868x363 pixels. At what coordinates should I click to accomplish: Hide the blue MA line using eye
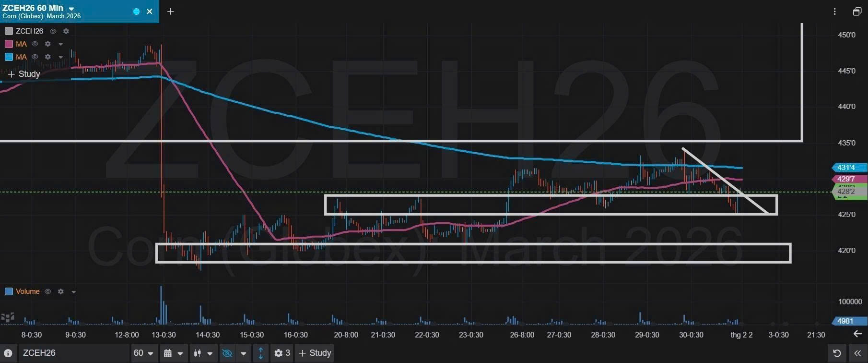[35, 57]
